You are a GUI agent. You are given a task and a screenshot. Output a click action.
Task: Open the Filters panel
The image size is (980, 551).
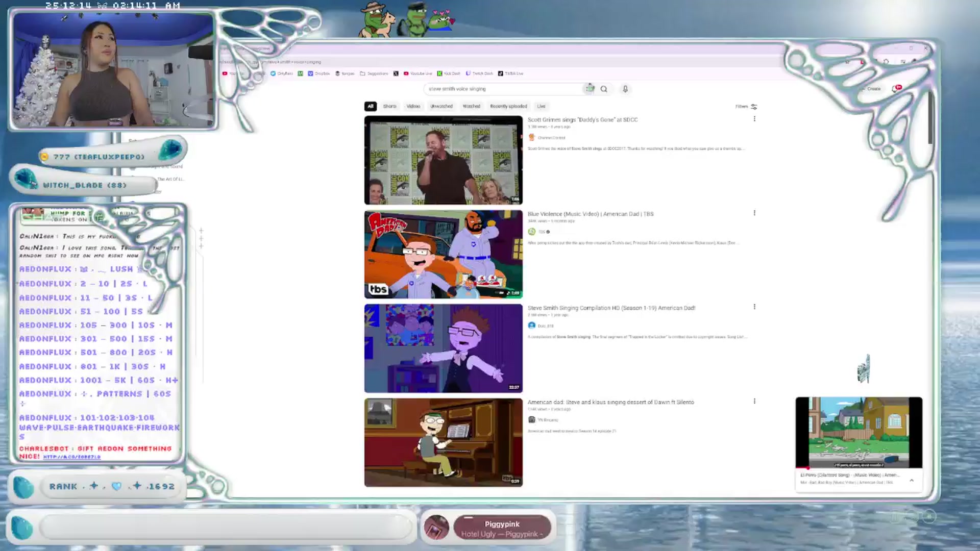click(x=746, y=107)
